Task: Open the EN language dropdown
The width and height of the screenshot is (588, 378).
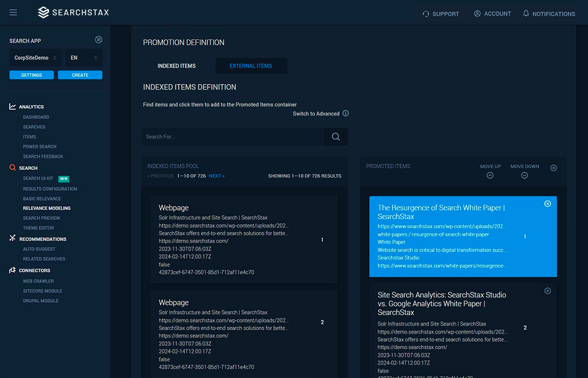Action: [83, 58]
